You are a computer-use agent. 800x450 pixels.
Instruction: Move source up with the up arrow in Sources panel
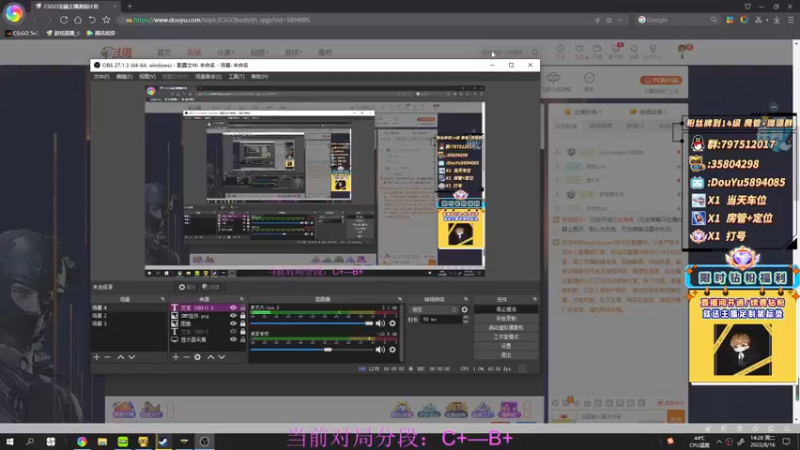pyautogui.click(x=210, y=357)
